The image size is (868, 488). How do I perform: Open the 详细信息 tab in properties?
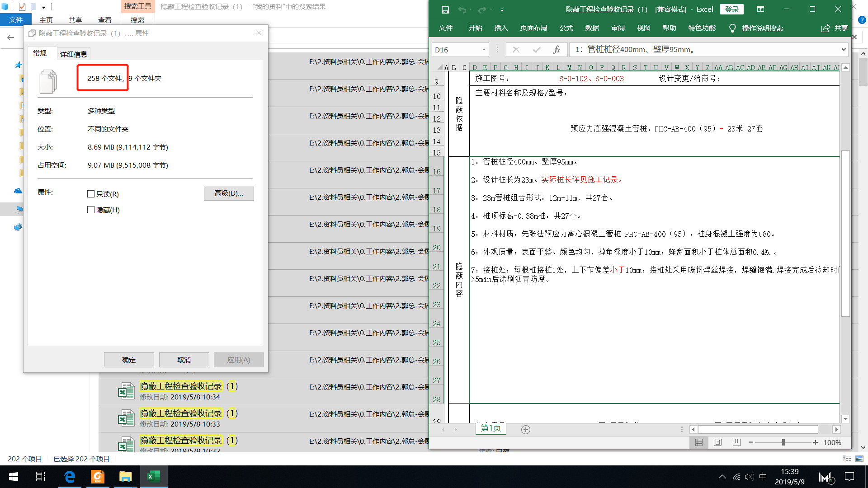click(x=74, y=54)
